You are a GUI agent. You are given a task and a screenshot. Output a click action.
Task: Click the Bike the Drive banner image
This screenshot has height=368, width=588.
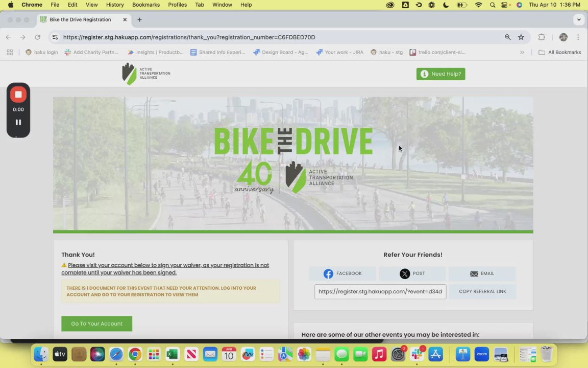click(293, 165)
